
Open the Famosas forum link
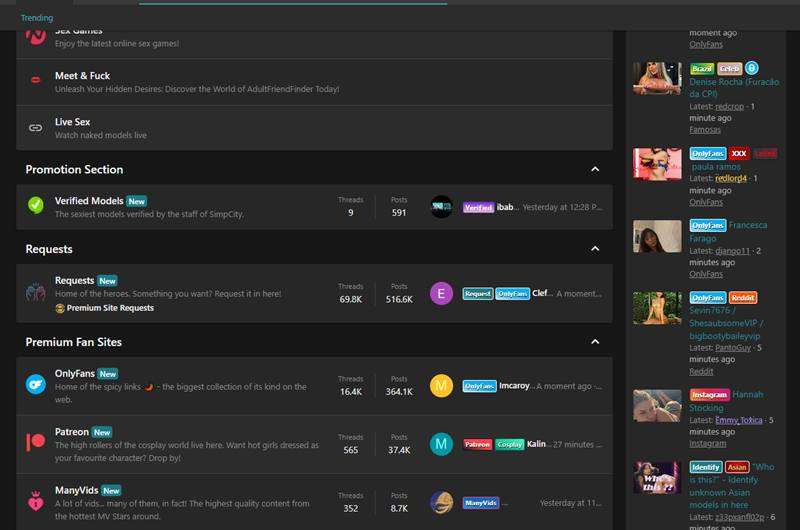click(705, 130)
